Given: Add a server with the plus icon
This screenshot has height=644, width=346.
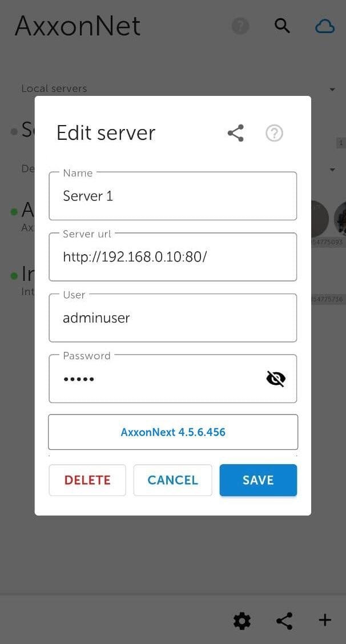Looking at the screenshot, I should [x=325, y=620].
